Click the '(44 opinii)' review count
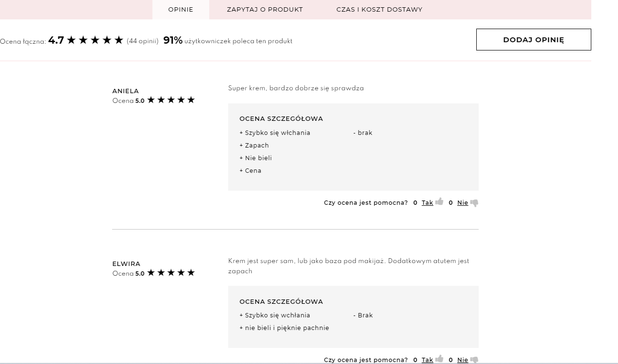 143,41
